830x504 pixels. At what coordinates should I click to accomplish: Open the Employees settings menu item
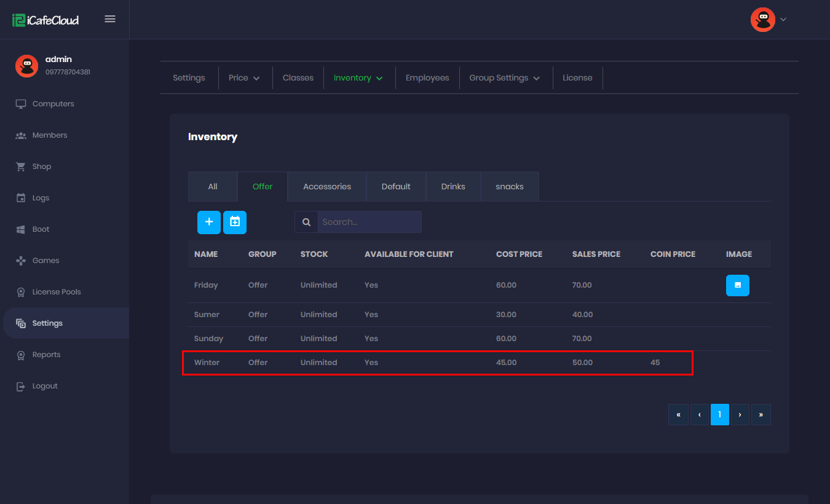(x=427, y=78)
